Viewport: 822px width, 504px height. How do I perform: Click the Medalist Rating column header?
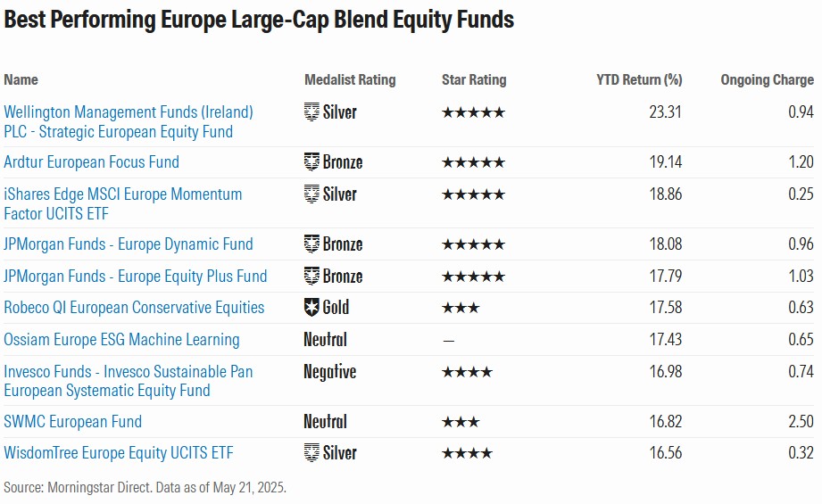coord(349,79)
